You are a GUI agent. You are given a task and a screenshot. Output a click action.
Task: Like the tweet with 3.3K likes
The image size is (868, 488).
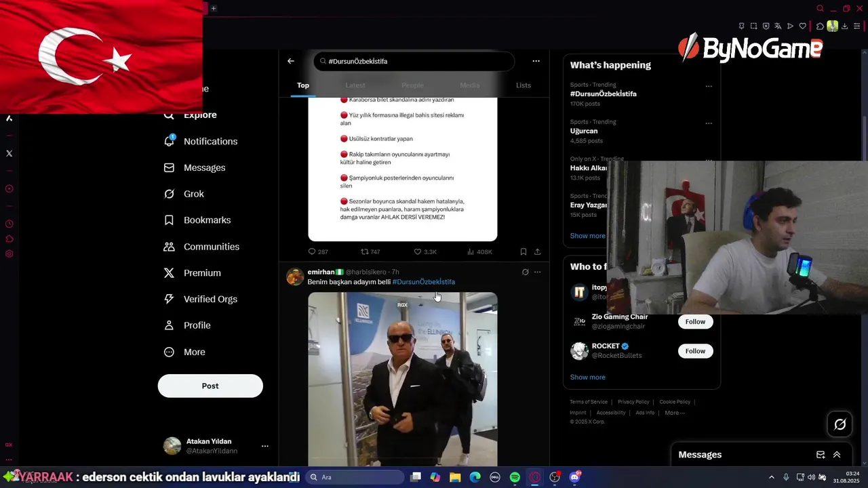(x=425, y=251)
